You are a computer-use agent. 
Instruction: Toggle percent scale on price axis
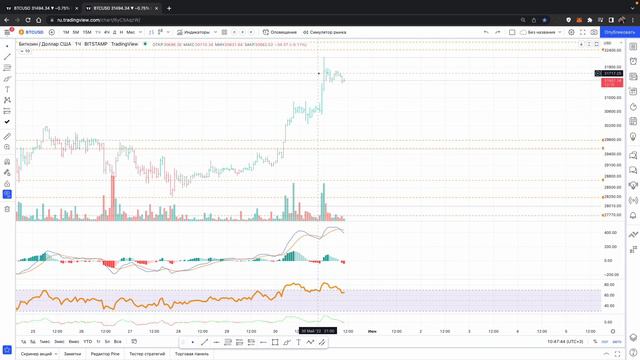(595, 342)
